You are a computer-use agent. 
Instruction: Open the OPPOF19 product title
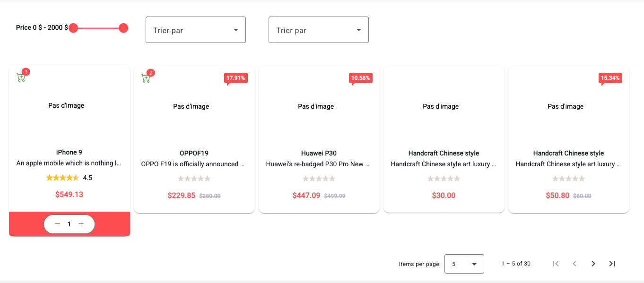coord(194,153)
